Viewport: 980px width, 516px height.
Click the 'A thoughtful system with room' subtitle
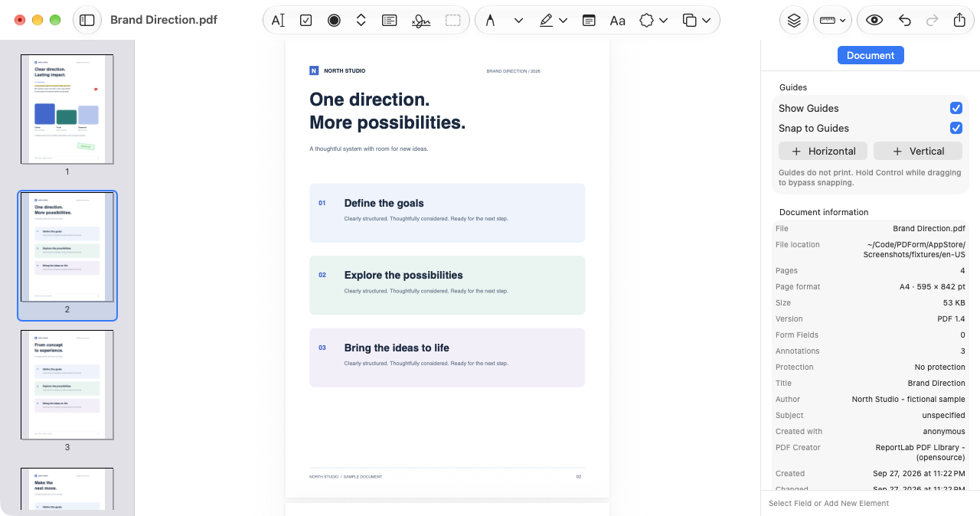click(369, 149)
